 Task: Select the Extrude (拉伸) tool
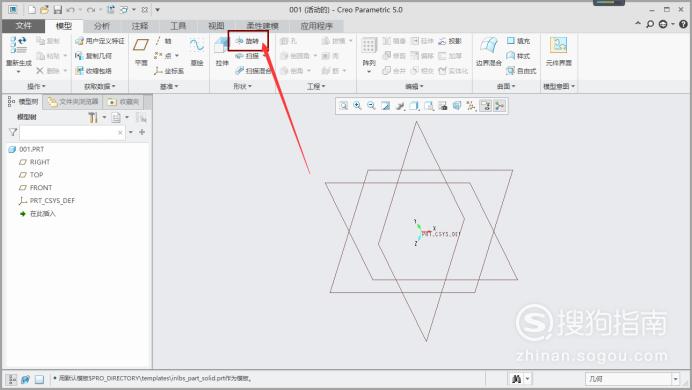[222, 52]
